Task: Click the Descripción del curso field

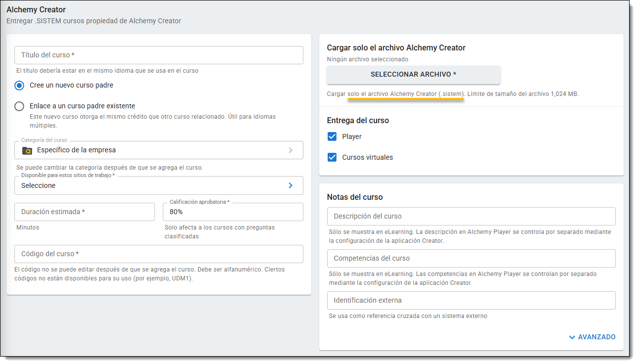Action: pyautogui.click(x=471, y=216)
